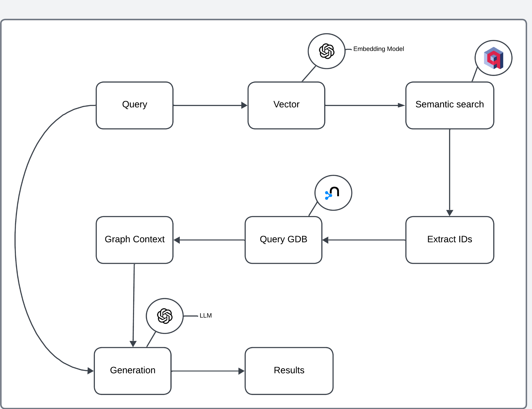Select the Query box

point(135,105)
